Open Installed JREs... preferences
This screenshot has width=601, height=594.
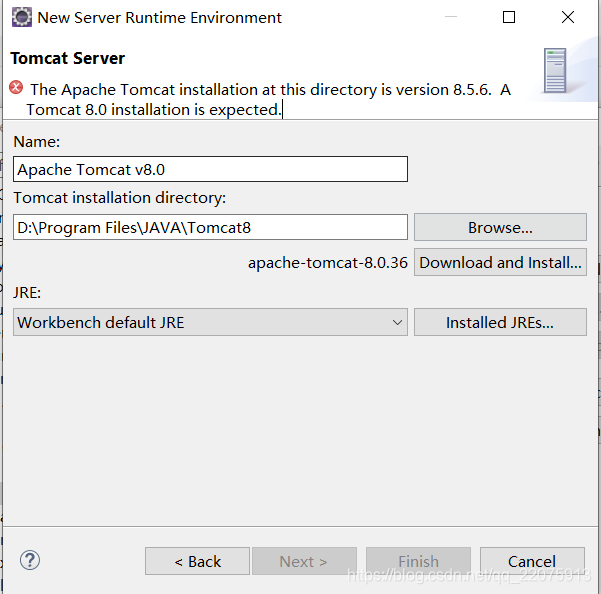500,322
